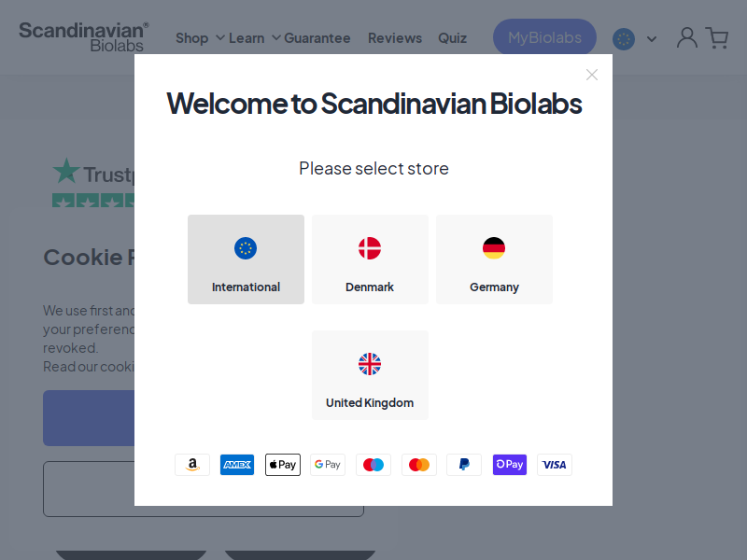747x560 pixels.
Task: Expand the Learn menu dropdown
Action: (x=254, y=38)
